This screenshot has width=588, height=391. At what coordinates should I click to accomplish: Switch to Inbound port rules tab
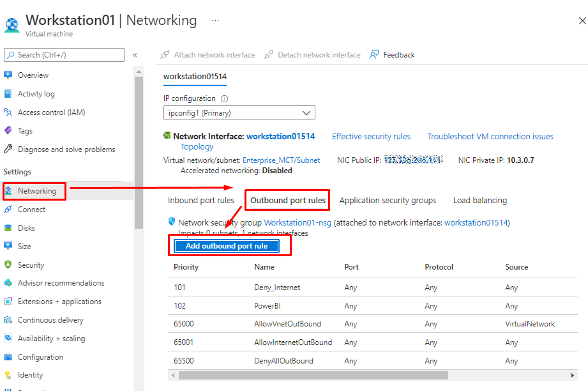pyautogui.click(x=201, y=200)
